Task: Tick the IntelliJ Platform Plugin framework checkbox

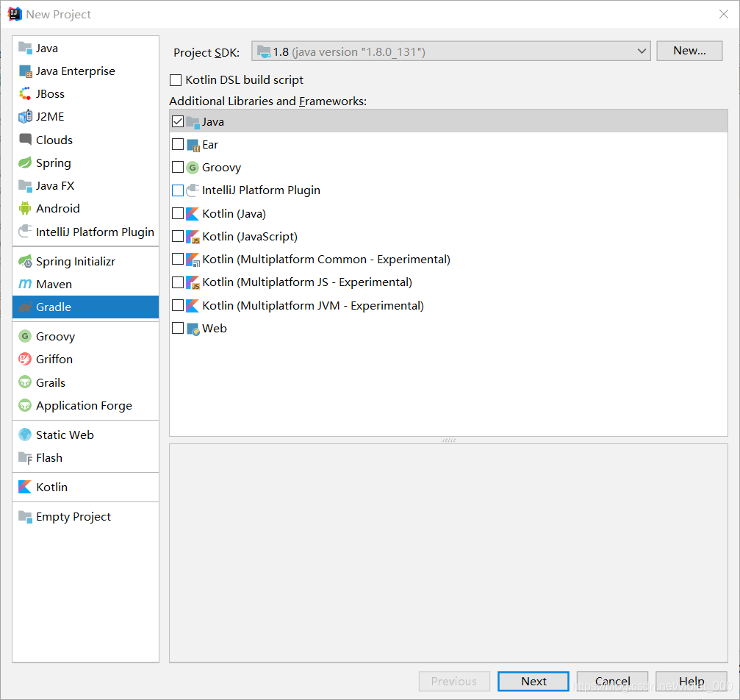Action: (178, 190)
